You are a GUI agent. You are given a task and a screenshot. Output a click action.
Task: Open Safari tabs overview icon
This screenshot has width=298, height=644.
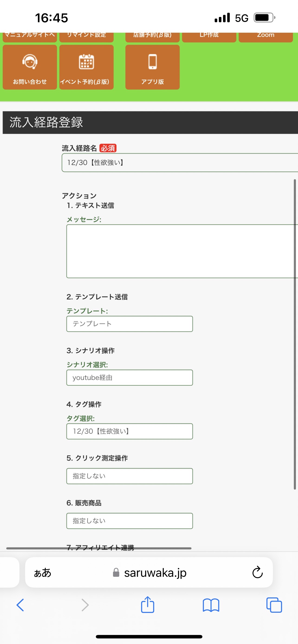[274, 605]
